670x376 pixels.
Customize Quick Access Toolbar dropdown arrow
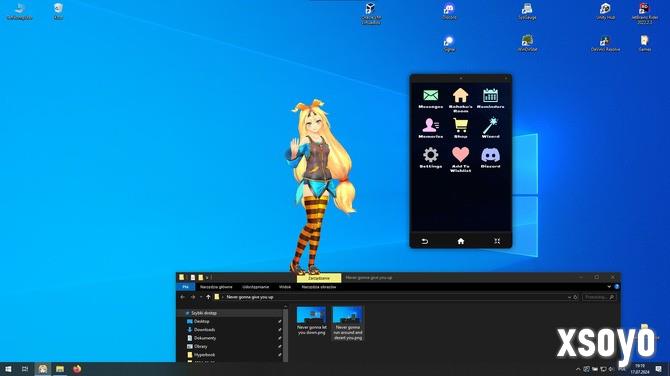(x=207, y=278)
